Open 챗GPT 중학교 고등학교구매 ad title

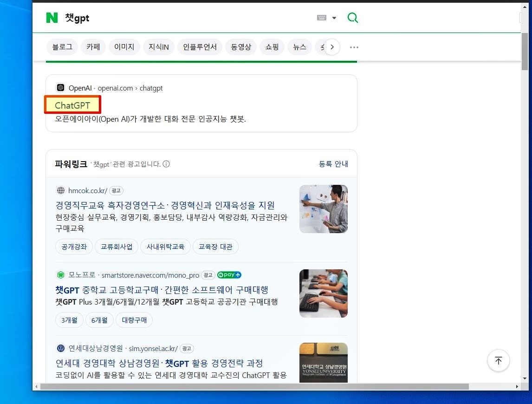pyautogui.click(x=162, y=290)
